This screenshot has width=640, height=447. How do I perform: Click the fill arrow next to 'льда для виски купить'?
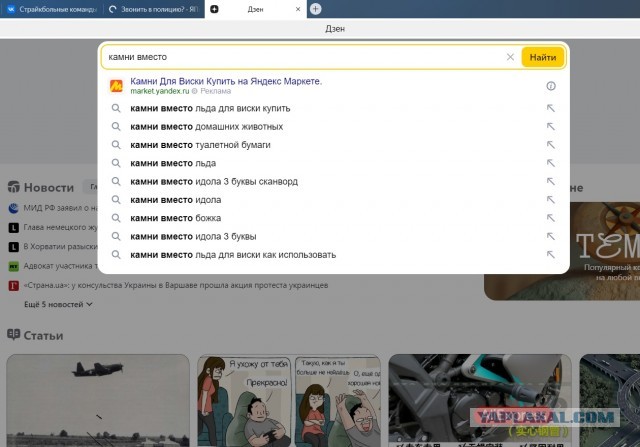click(551, 108)
